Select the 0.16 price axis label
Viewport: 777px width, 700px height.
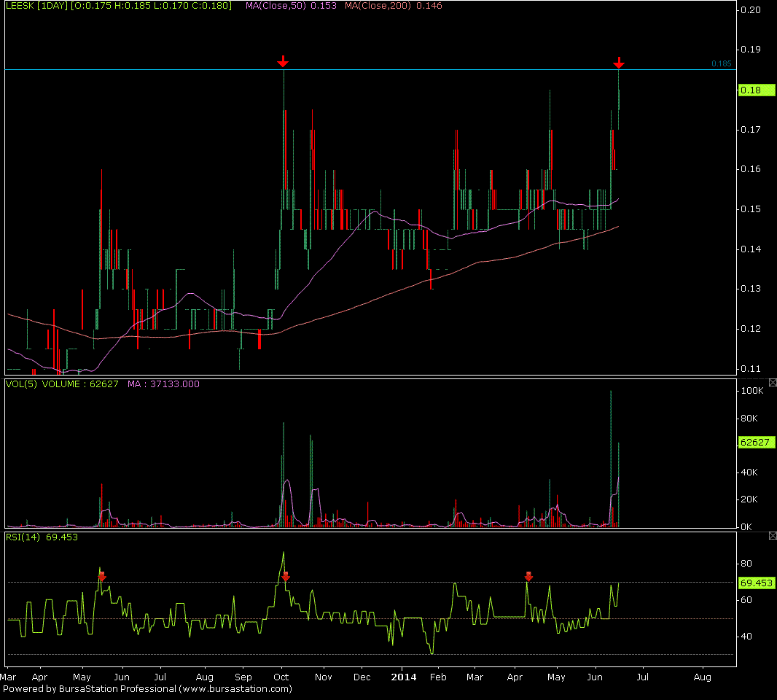[x=751, y=170]
